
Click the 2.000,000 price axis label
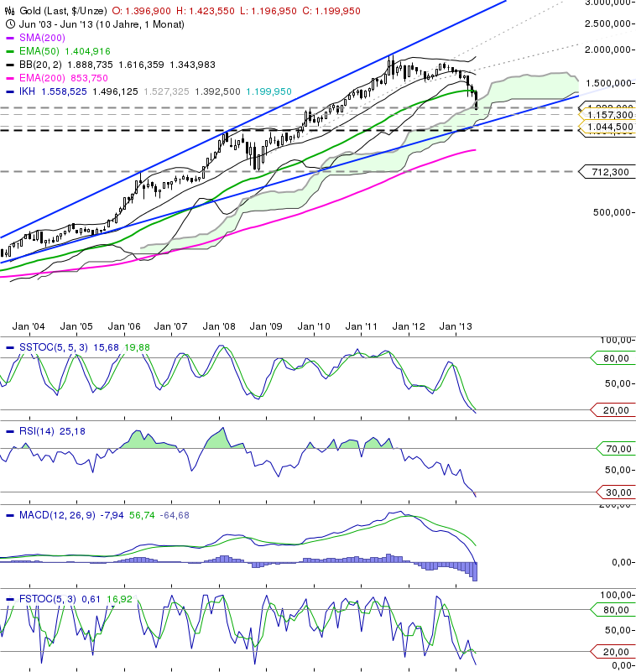pyautogui.click(x=608, y=49)
